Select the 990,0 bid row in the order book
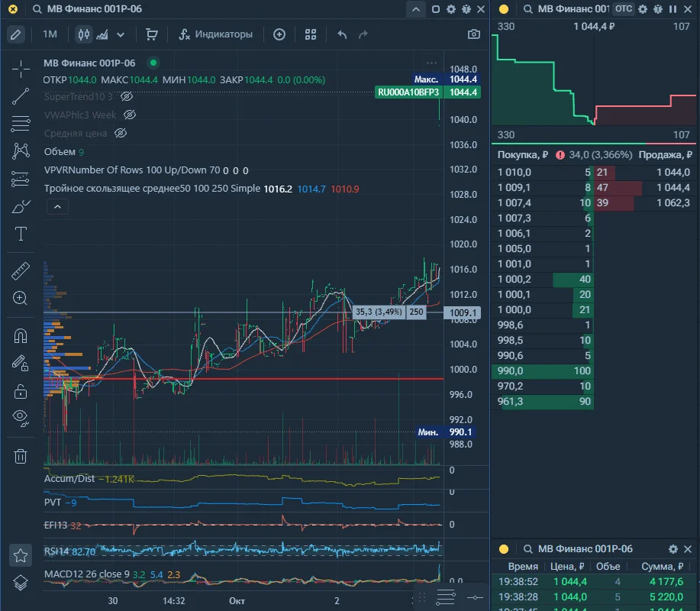This screenshot has height=611, width=700. click(543, 370)
